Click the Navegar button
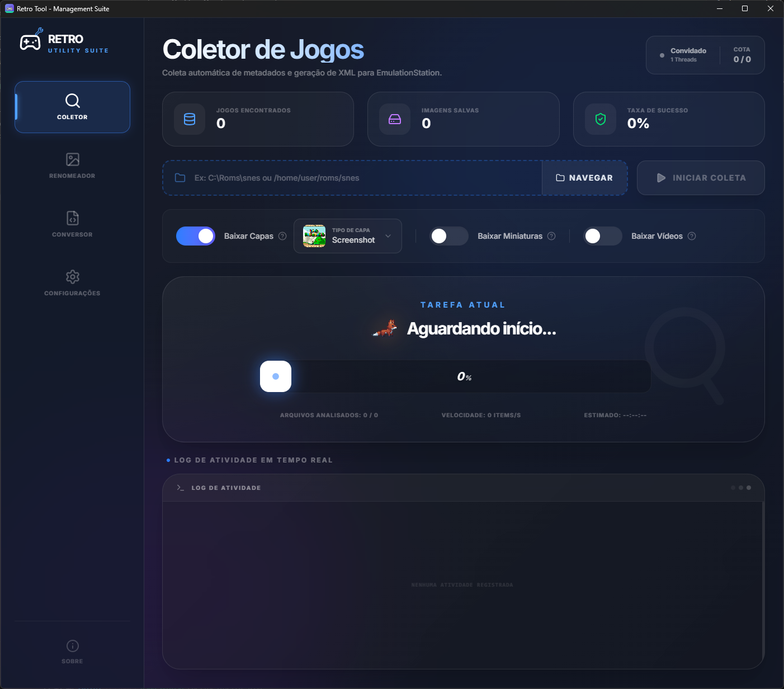This screenshot has width=784, height=689. tap(584, 177)
